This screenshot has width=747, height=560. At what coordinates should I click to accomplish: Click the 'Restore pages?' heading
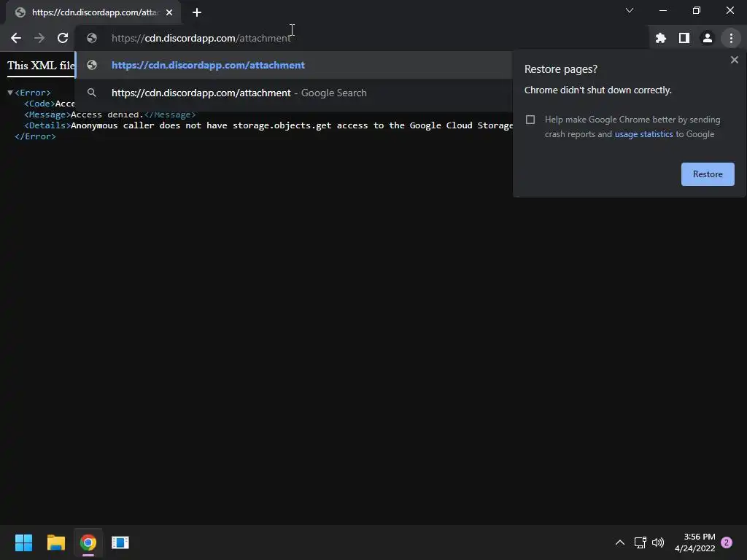pos(561,69)
